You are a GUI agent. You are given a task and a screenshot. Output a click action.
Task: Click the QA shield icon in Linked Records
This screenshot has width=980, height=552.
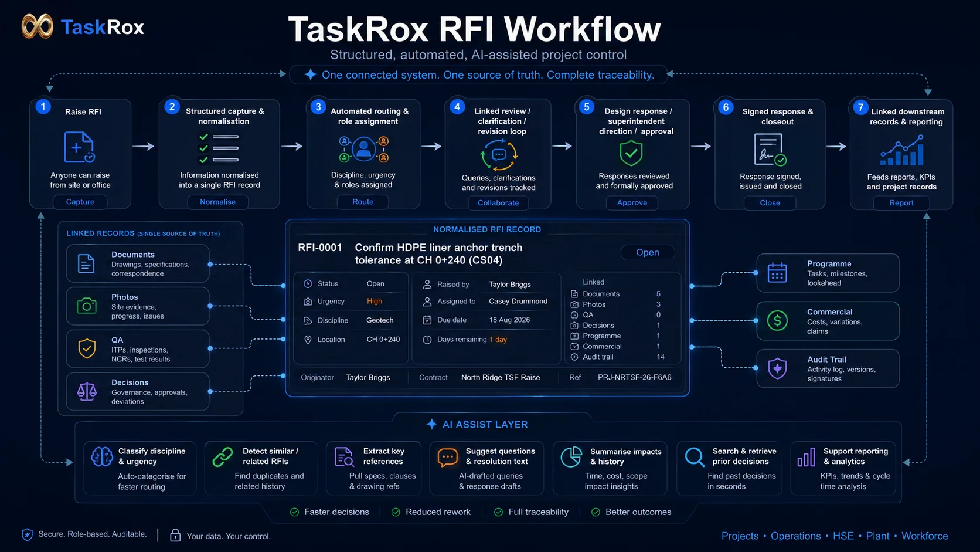click(x=87, y=348)
